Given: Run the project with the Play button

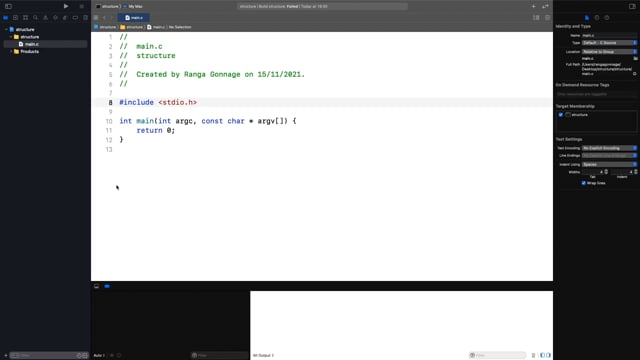Looking at the screenshot, I should pyautogui.click(x=66, y=7).
